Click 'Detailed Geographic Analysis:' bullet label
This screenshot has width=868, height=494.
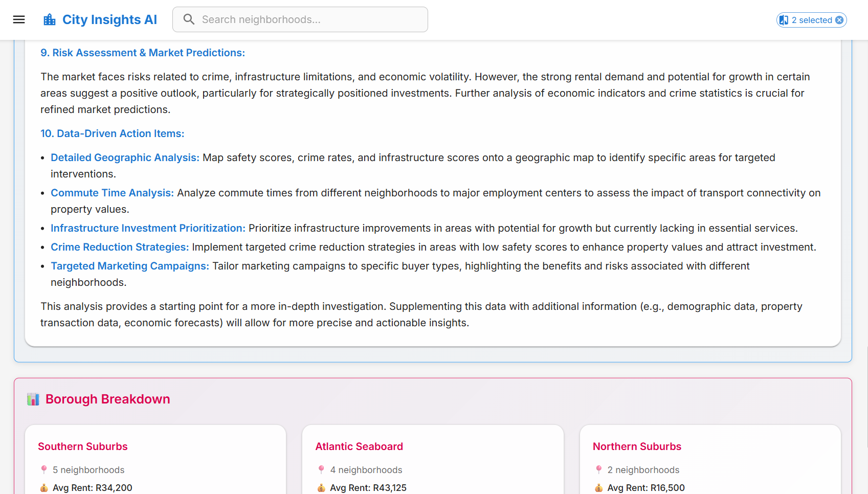(125, 158)
